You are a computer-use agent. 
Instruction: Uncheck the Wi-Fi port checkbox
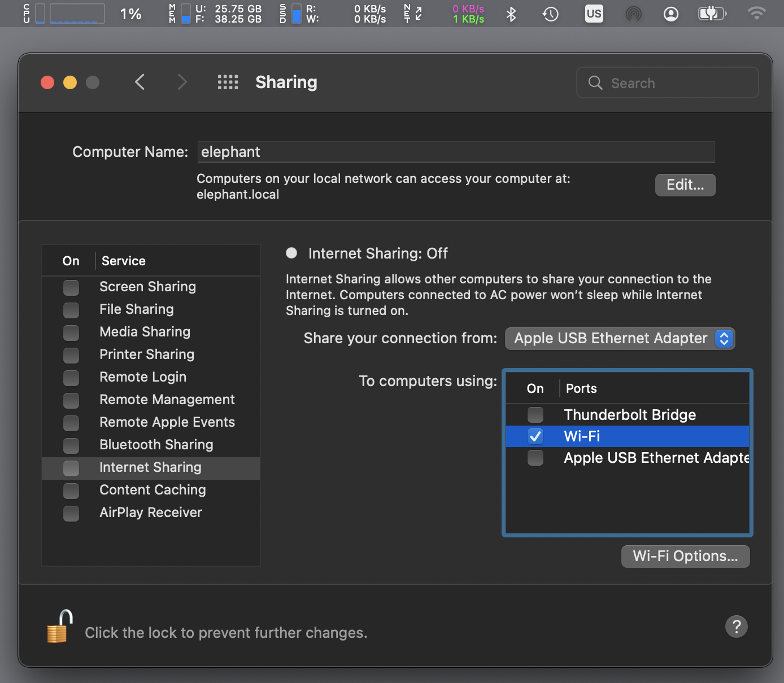click(535, 436)
